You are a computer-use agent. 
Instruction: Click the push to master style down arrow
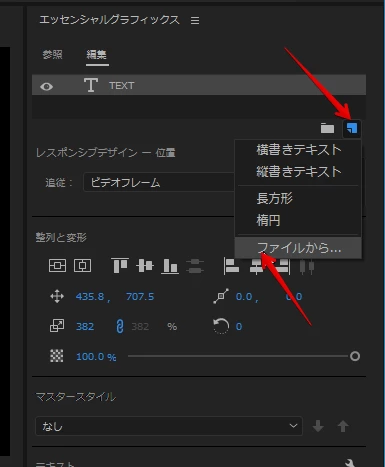[x=318, y=426]
